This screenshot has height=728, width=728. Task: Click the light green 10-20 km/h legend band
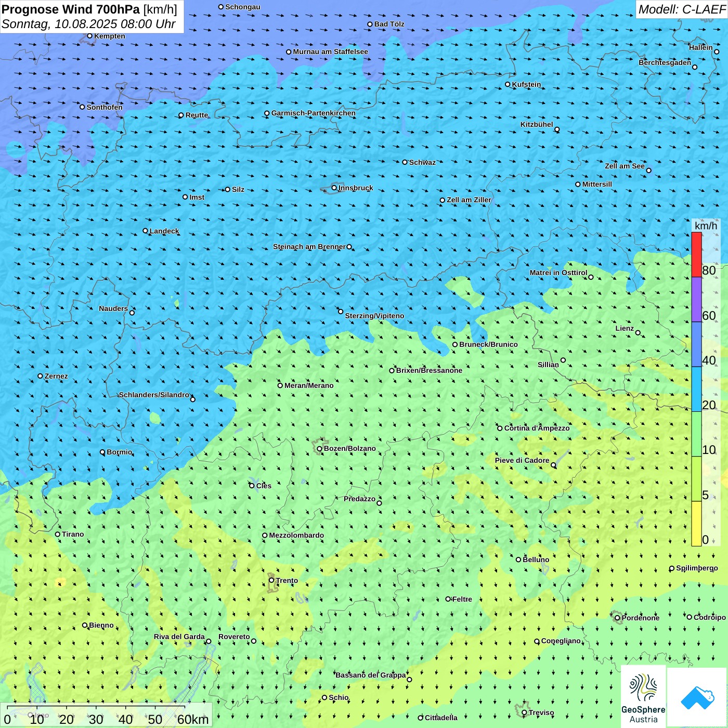coord(696,434)
